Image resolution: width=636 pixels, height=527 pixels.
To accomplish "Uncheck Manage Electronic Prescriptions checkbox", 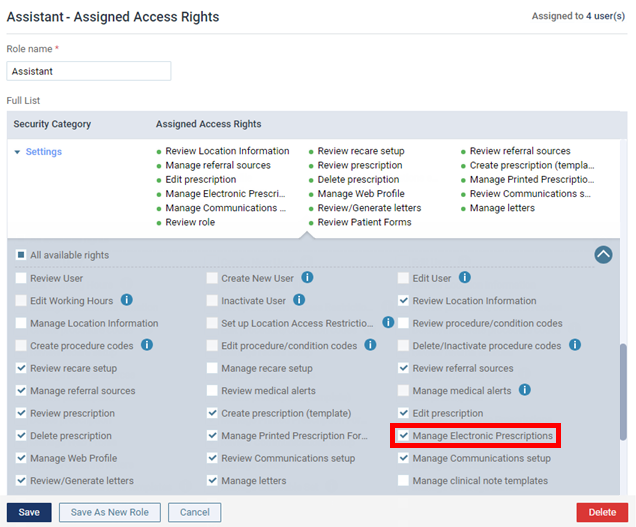I will pyautogui.click(x=403, y=436).
